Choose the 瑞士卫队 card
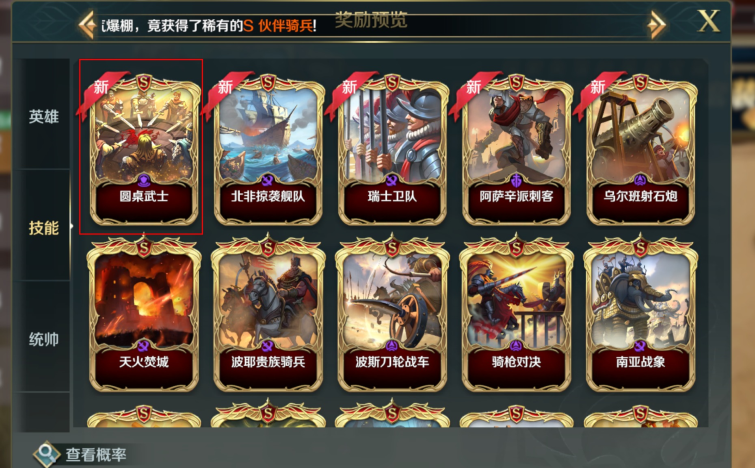The image size is (755, 468). click(392, 150)
